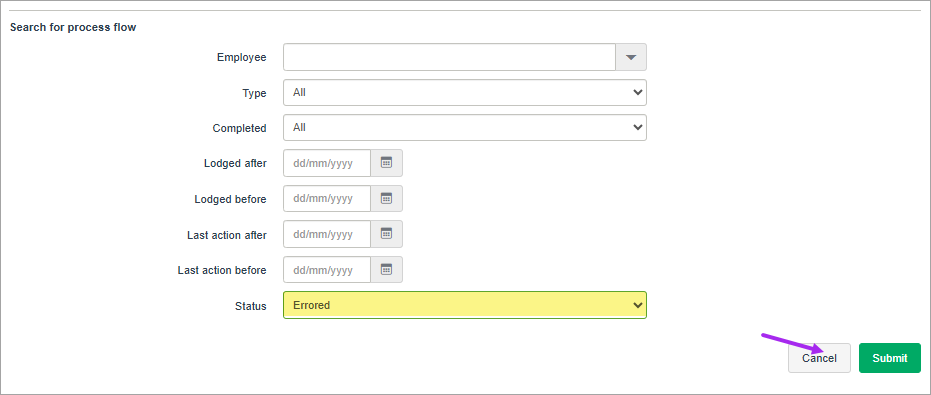The width and height of the screenshot is (931, 395).
Task: Open the Lodged after calendar picker
Action: coord(387,163)
